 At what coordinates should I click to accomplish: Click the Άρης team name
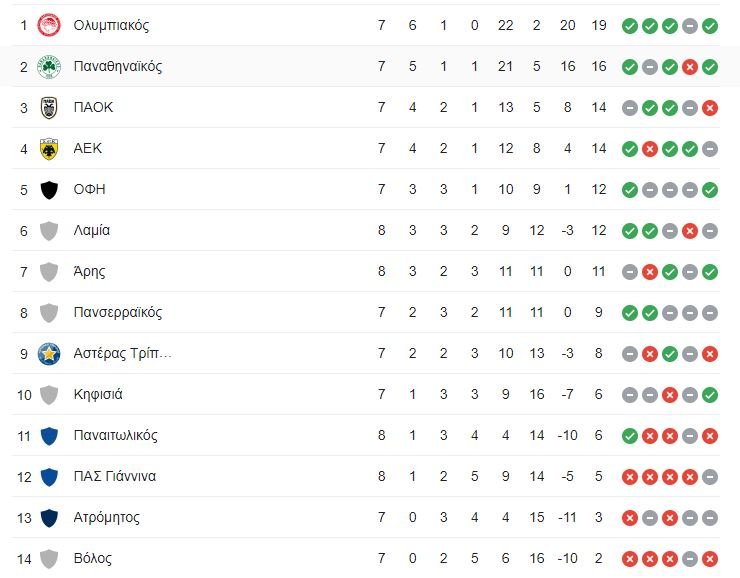(89, 271)
